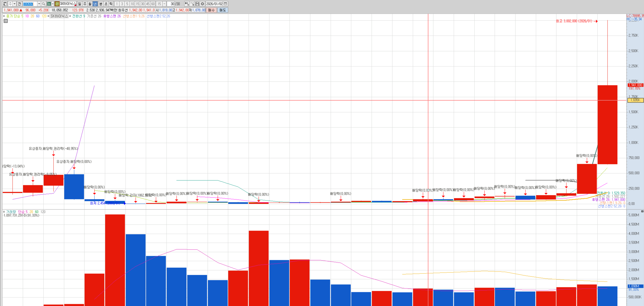Image resolution: width=644 pixels, height=306 pixels.
Task: Select the 30 interval button
Action: click(143, 4)
